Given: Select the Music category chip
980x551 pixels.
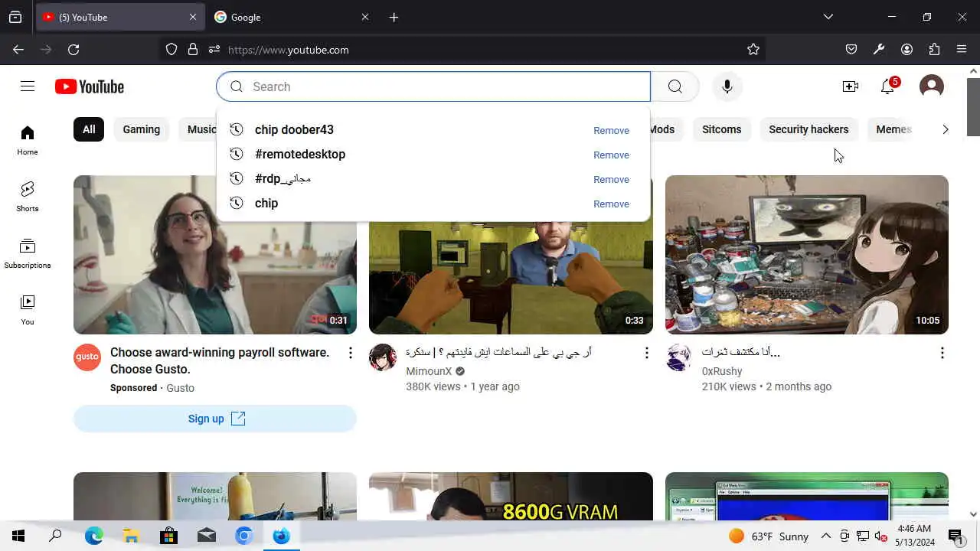Looking at the screenshot, I should click(x=199, y=129).
